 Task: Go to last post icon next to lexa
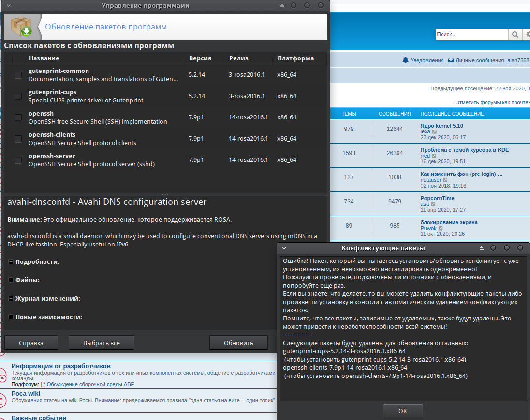[x=434, y=132]
